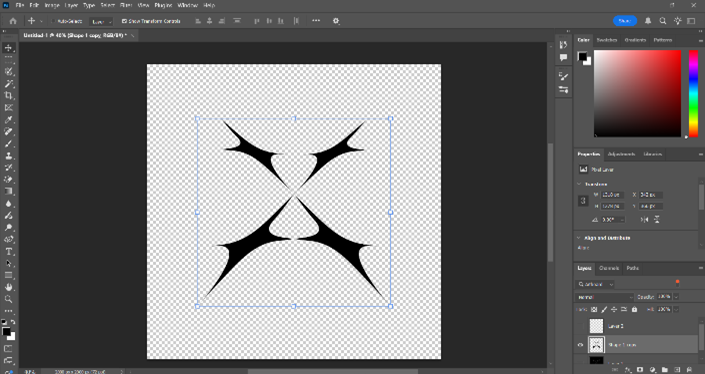Show the Layer 2 layer visibility
705x374 pixels.
[580, 326]
